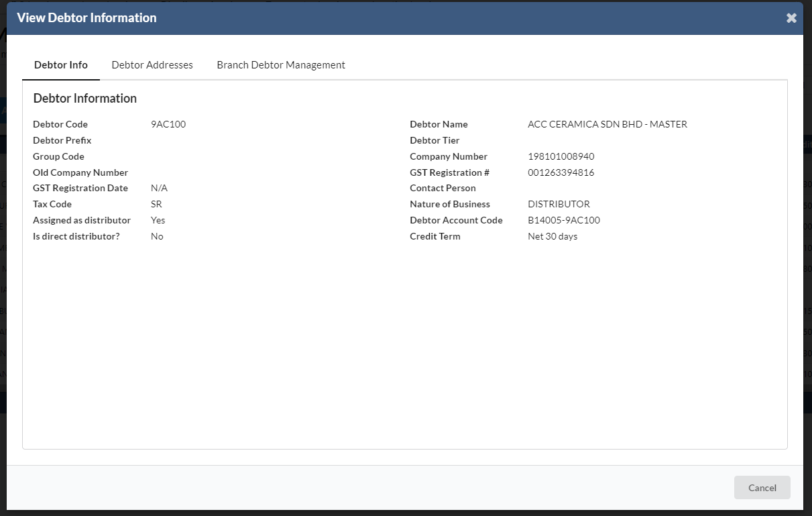Image resolution: width=812 pixels, height=516 pixels.
Task: Click the debtor name ACC CERAMICA SDN BHD - MASTER
Action: pyautogui.click(x=607, y=124)
